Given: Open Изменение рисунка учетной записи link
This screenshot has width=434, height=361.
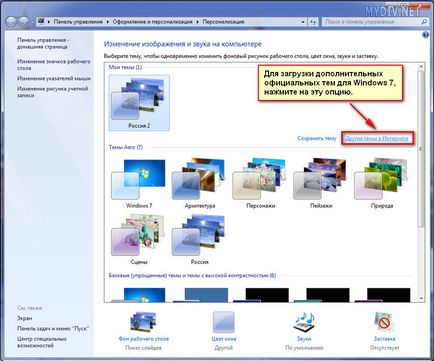Looking at the screenshot, I should (x=52, y=92).
